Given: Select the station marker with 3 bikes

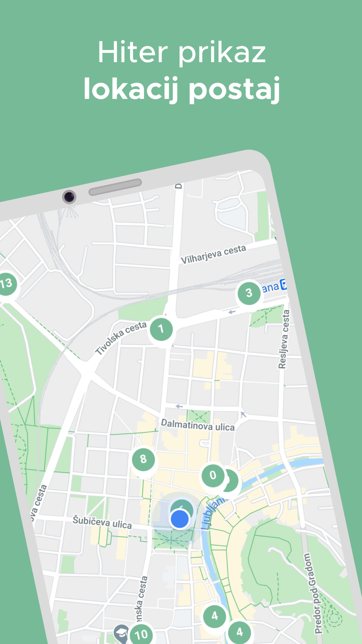Looking at the screenshot, I should click(x=249, y=293).
